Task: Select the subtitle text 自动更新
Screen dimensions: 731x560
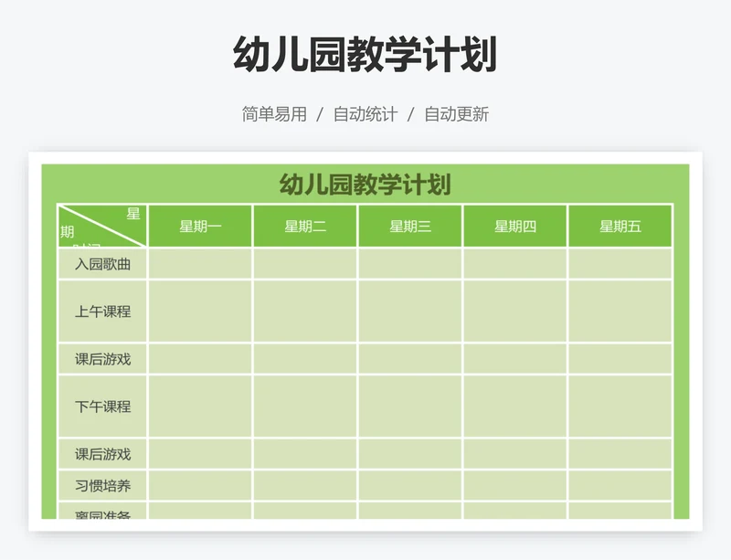Action: [x=456, y=114]
